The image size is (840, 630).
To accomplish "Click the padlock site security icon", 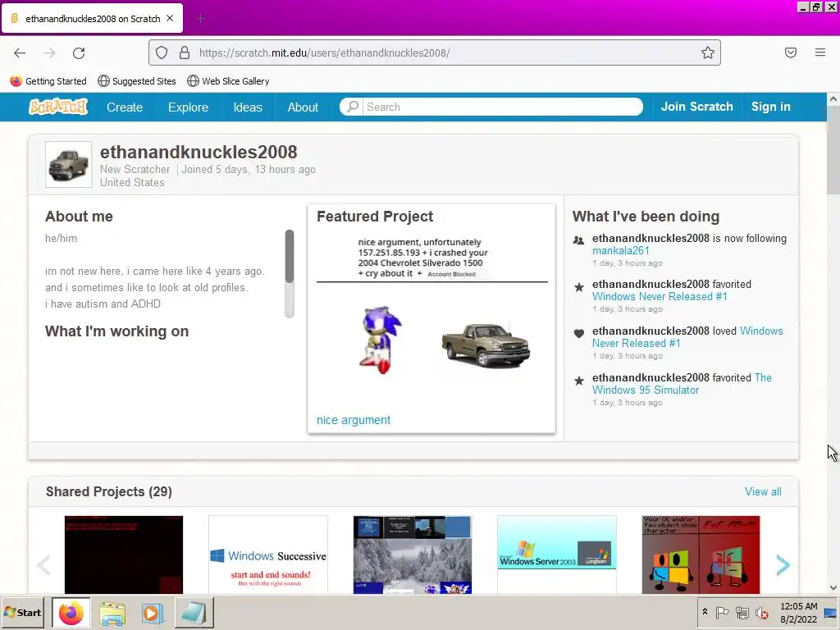I will pos(185,52).
